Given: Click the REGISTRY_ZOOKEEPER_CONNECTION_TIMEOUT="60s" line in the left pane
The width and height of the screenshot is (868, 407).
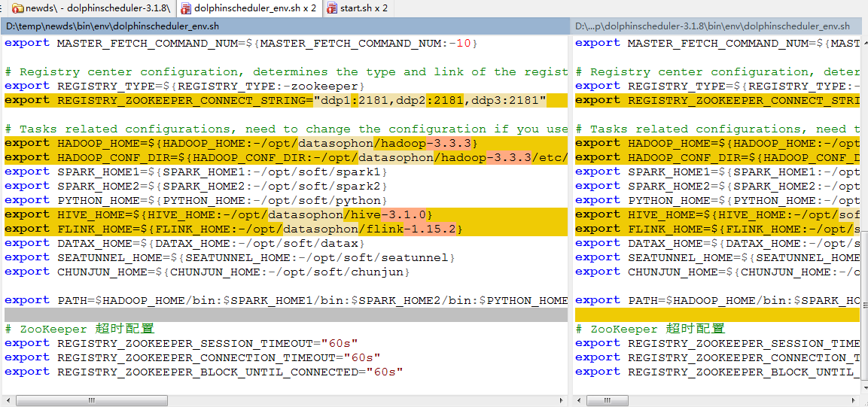Looking at the screenshot, I should pyautogui.click(x=193, y=358).
